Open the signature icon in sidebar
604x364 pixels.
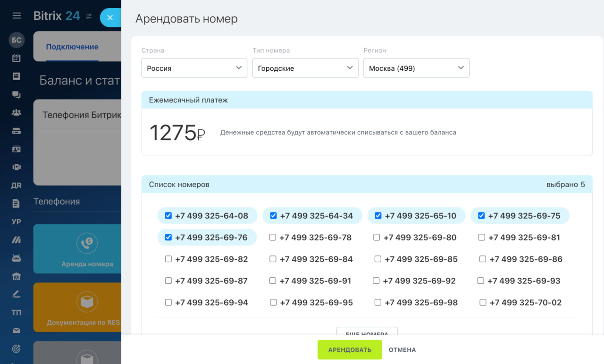pyautogui.click(x=17, y=294)
